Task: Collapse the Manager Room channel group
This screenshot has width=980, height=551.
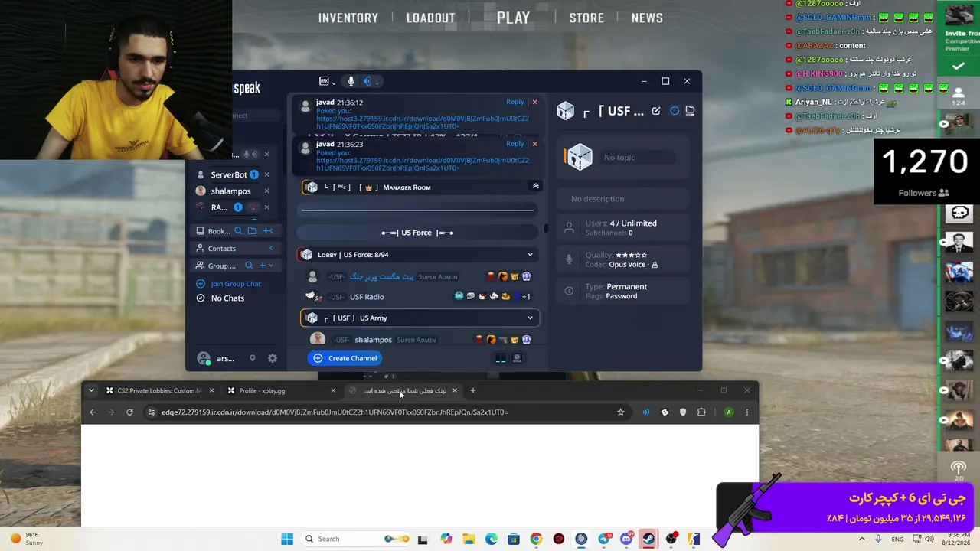Action: 535,187
